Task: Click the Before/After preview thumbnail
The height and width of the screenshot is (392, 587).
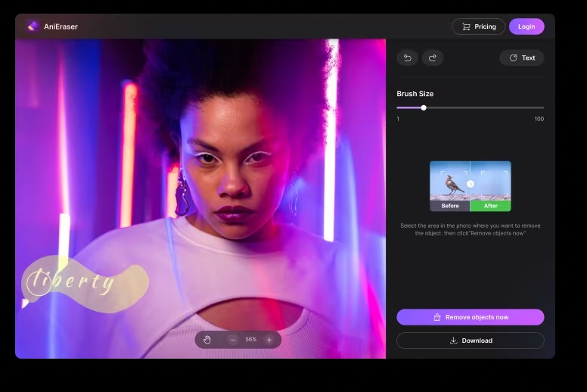Action: point(471,186)
